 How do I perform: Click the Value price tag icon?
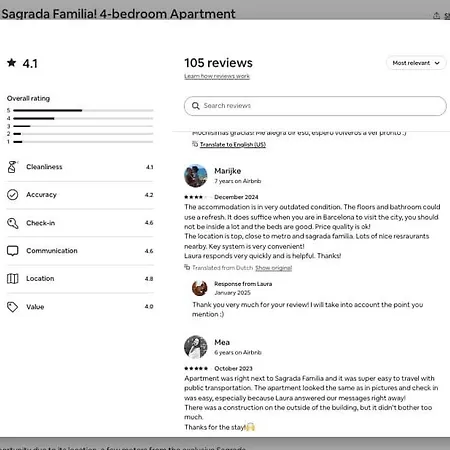coord(13,307)
